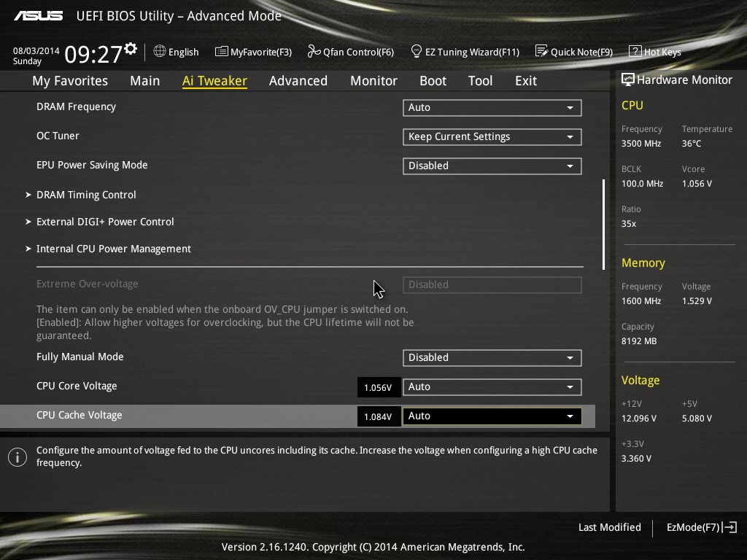747x560 pixels.
Task: Click the Hardware Monitor screen icon
Action: pyautogui.click(x=628, y=79)
